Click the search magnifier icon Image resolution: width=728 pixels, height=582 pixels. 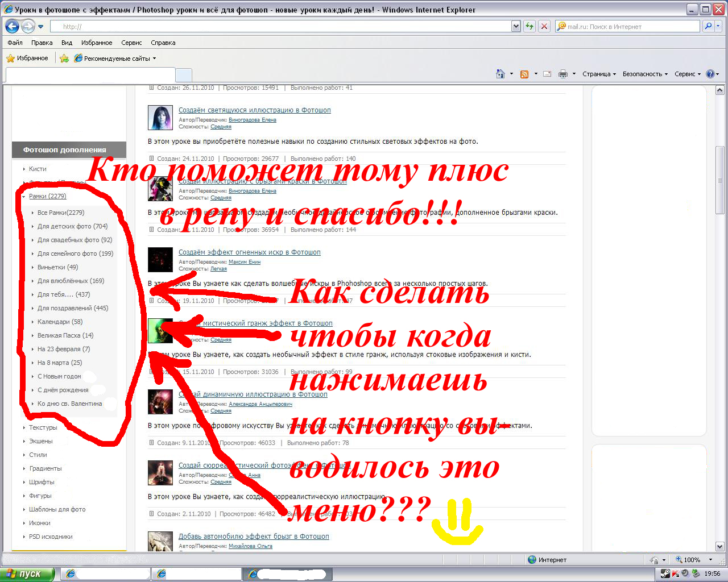coord(708,26)
